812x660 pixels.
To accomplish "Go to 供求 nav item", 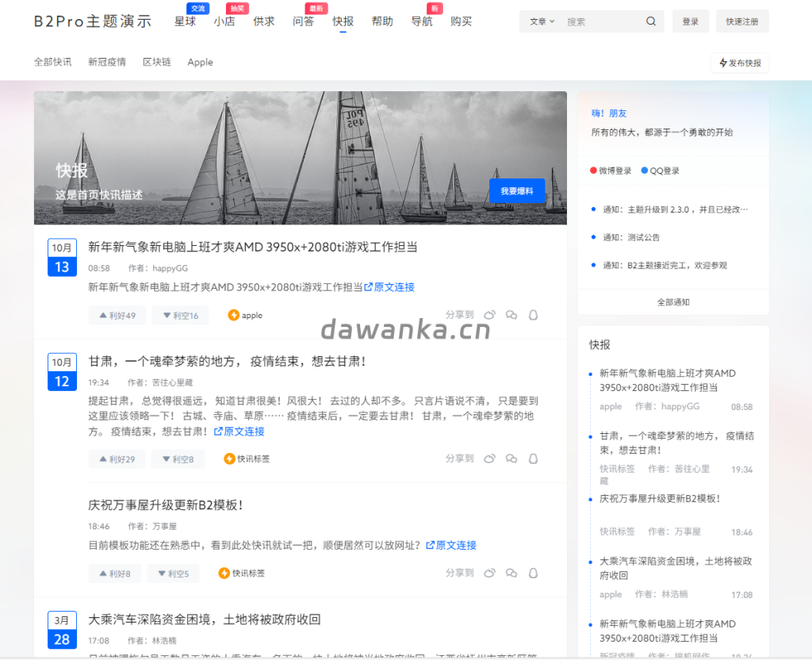I will tap(263, 21).
